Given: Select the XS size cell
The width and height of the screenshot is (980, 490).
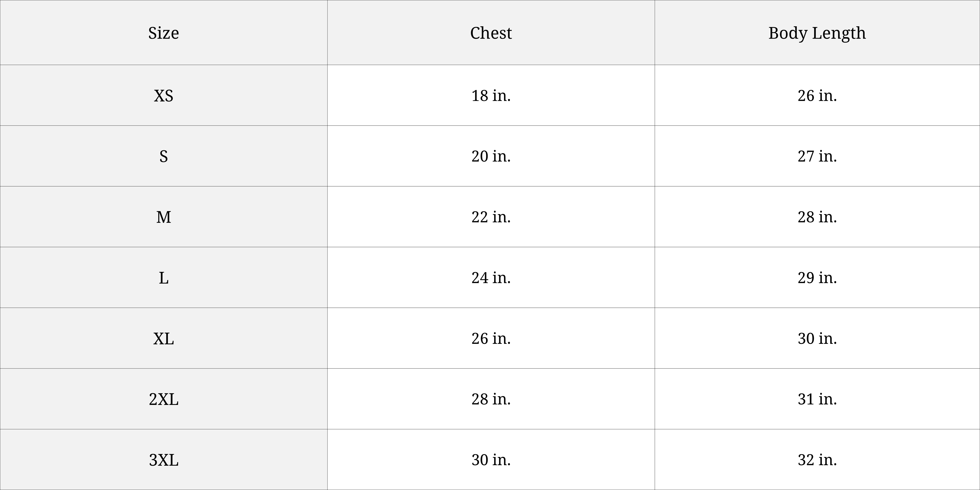Looking at the screenshot, I should (x=164, y=95).
